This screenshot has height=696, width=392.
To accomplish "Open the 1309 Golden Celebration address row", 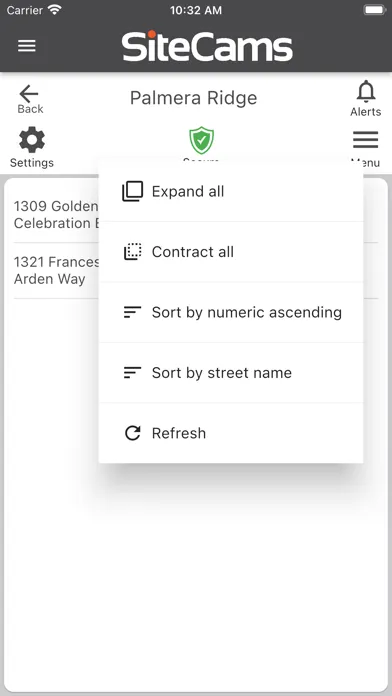I will tap(56, 214).
